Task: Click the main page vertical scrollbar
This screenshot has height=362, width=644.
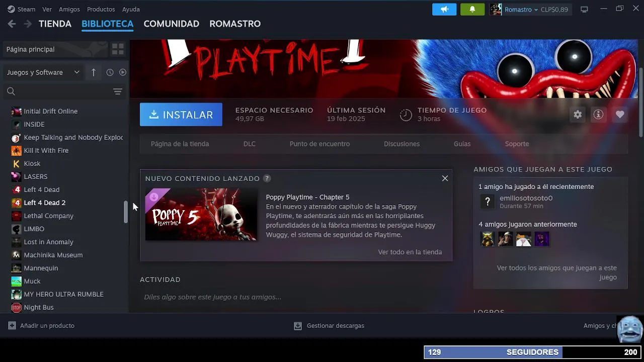Action: click(x=641, y=102)
